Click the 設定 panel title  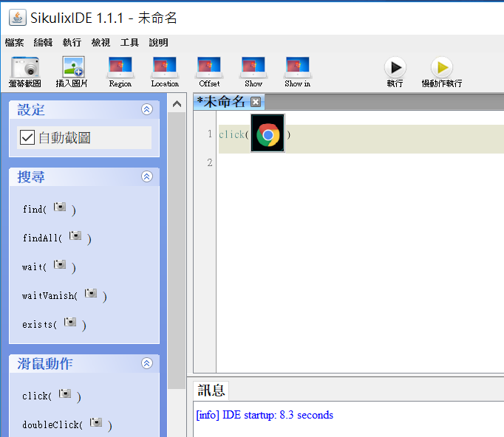coord(31,110)
